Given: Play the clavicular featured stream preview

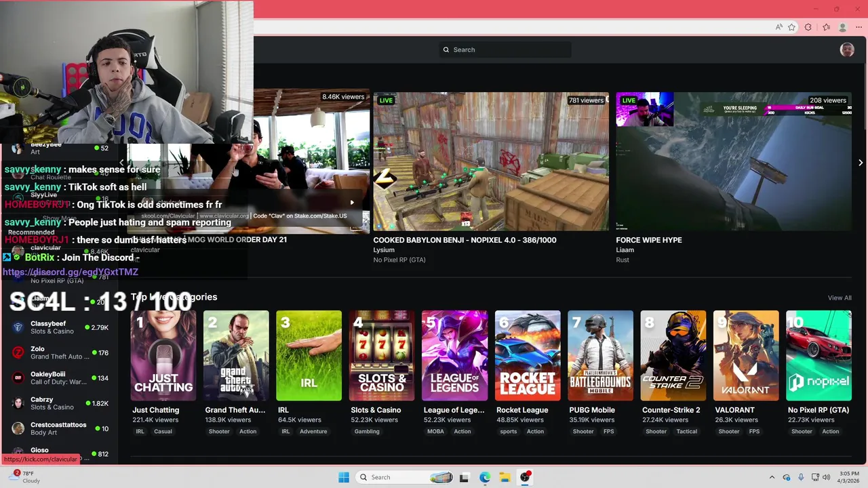Looking at the screenshot, I should click(351, 202).
